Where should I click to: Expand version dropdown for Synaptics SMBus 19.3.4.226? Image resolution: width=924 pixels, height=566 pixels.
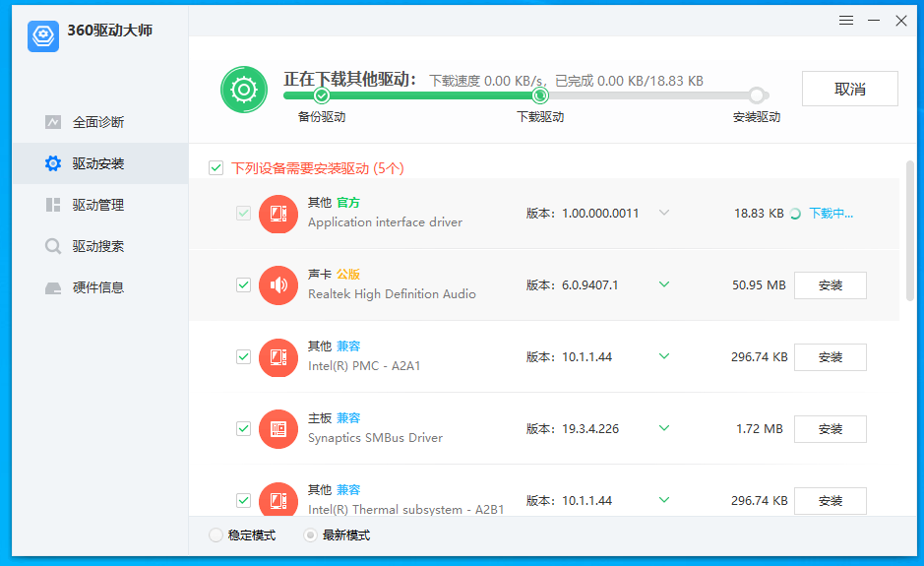click(x=664, y=428)
